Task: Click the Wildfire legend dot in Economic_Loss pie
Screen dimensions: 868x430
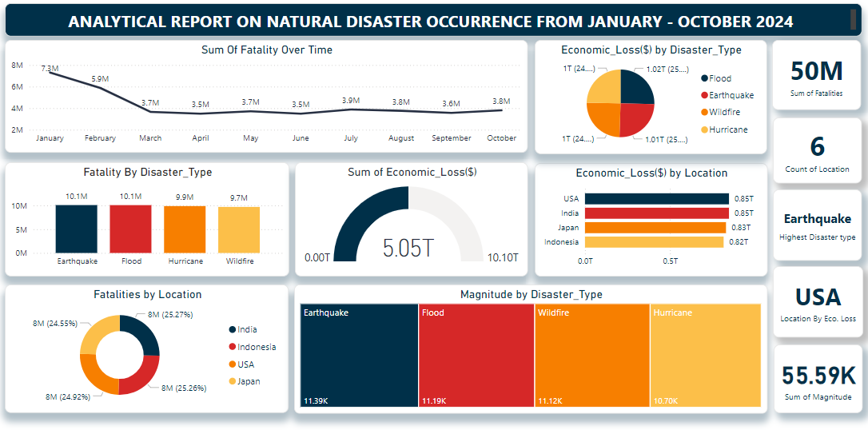Action: (x=704, y=113)
